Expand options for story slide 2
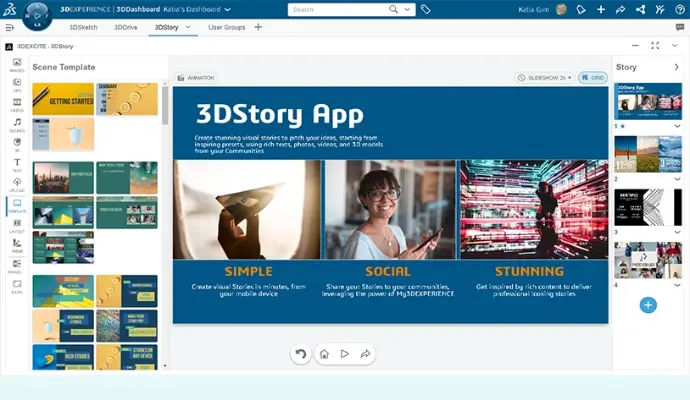690x400 pixels. pyautogui.click(x=677, y=179)
